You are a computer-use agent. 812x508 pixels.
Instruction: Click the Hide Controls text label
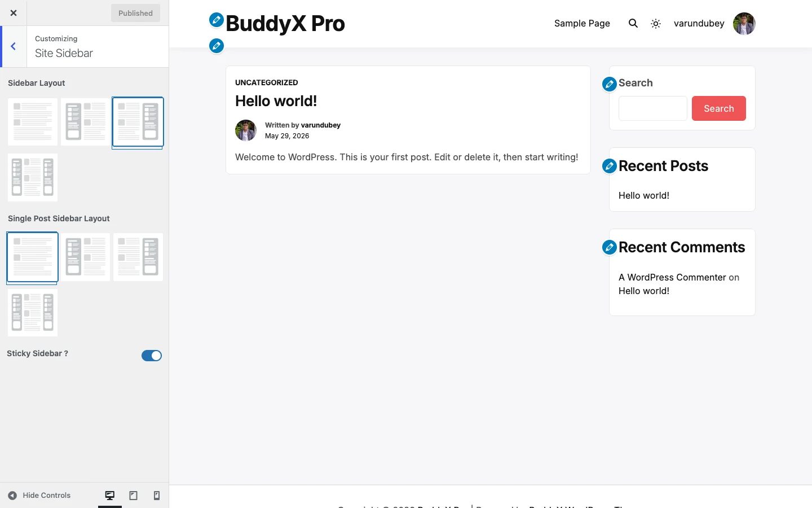point(47,496)
